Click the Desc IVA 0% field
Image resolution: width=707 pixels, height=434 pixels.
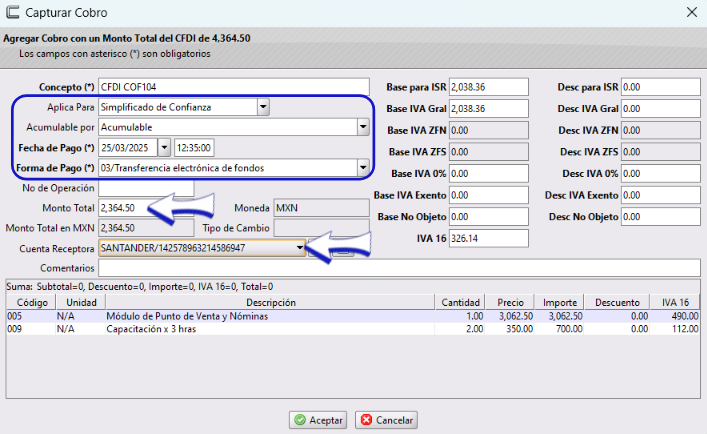coord(661,174)
